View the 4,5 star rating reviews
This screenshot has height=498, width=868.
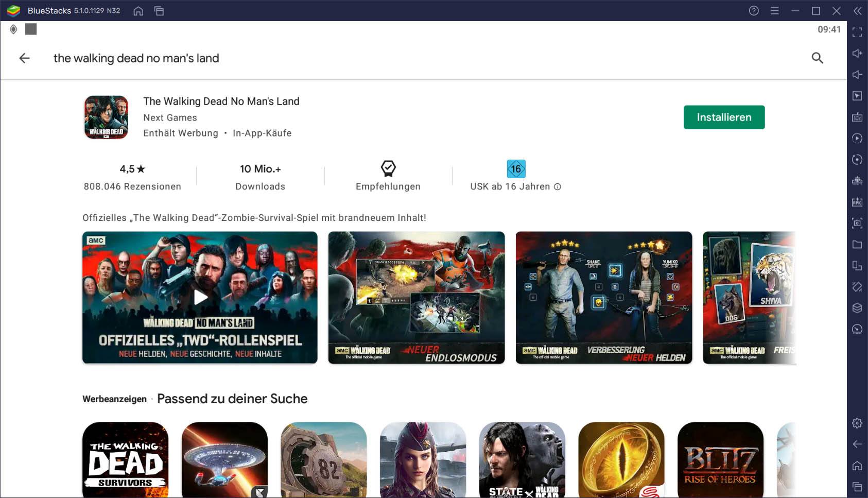132,177
